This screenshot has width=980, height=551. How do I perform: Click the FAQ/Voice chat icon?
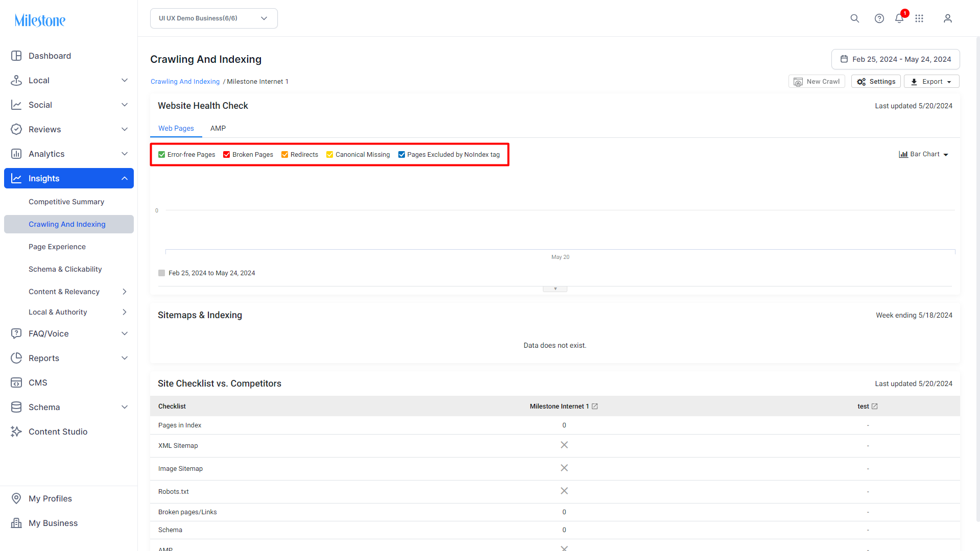click(16, 333)
